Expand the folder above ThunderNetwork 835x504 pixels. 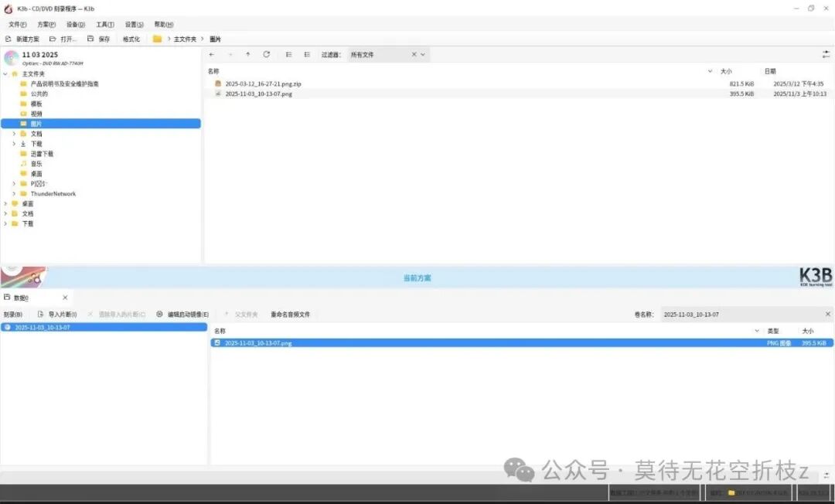[14, 184]
